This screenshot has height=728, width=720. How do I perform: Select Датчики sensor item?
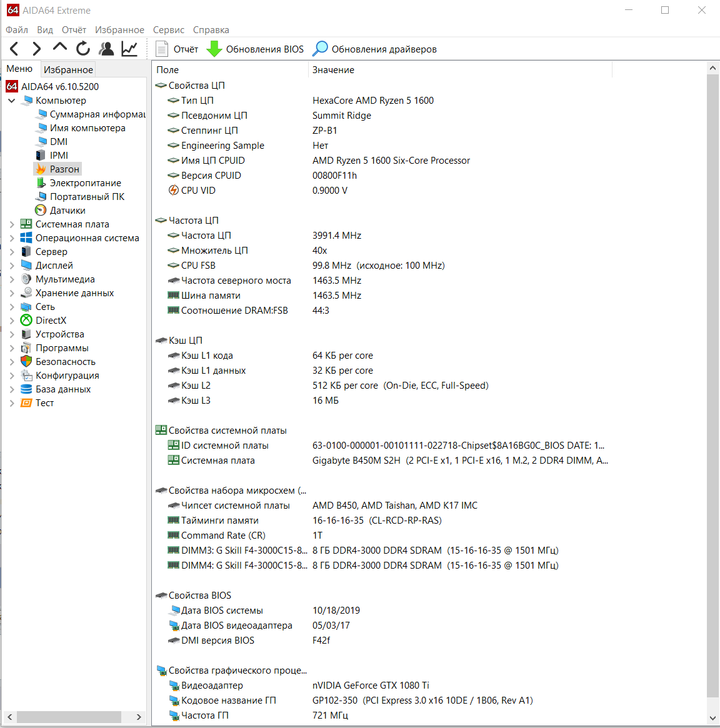tap(61, 211)
